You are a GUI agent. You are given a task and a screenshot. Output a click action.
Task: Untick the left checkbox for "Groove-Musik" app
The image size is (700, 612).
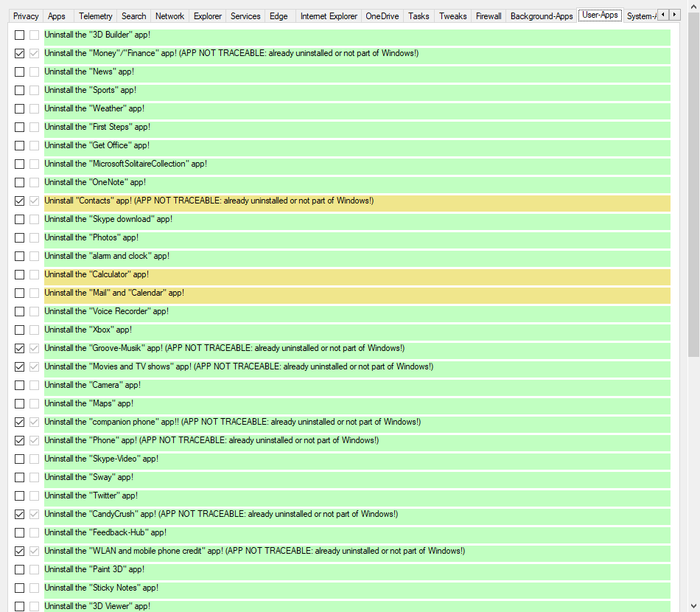tap(20, 349)
